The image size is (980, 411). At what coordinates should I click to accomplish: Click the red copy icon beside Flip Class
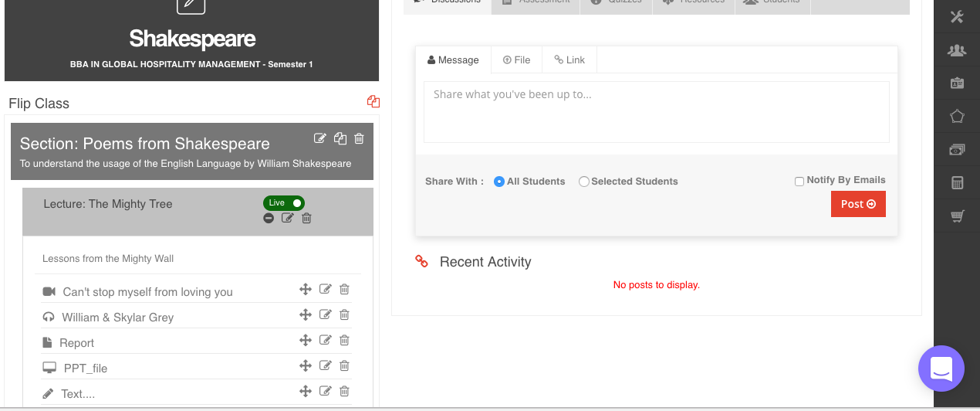tap(373, 102)
